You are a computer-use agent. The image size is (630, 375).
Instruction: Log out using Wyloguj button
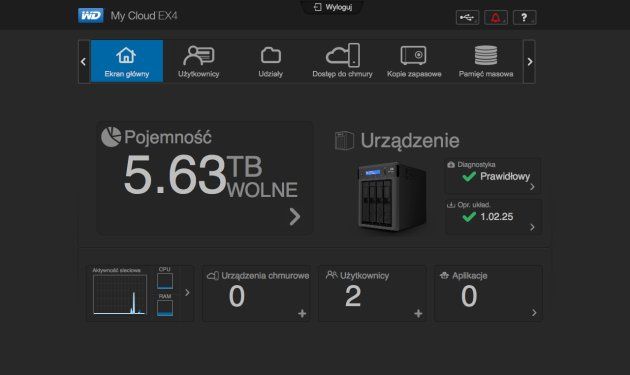333,7
